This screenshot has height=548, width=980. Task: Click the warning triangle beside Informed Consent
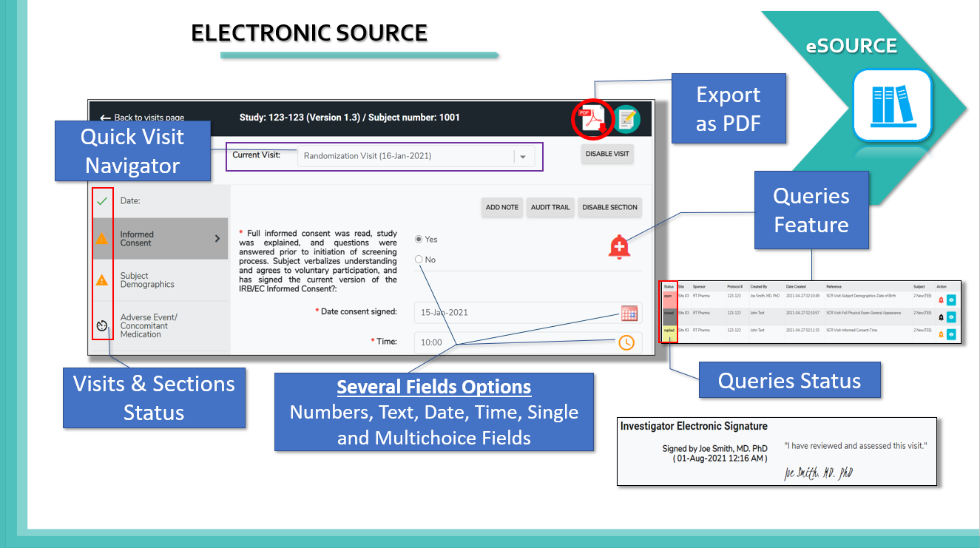click(103, 238)
